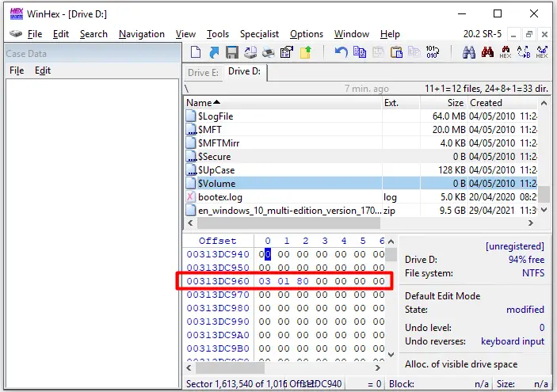This screenshot has width=557, height=392.
Task: Sort files by Created column header
Action: (502, 103)
